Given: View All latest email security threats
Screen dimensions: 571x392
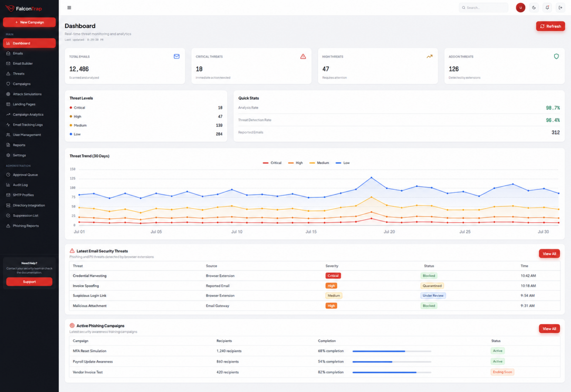Looking at the screenshot, I should click(549, 253).
